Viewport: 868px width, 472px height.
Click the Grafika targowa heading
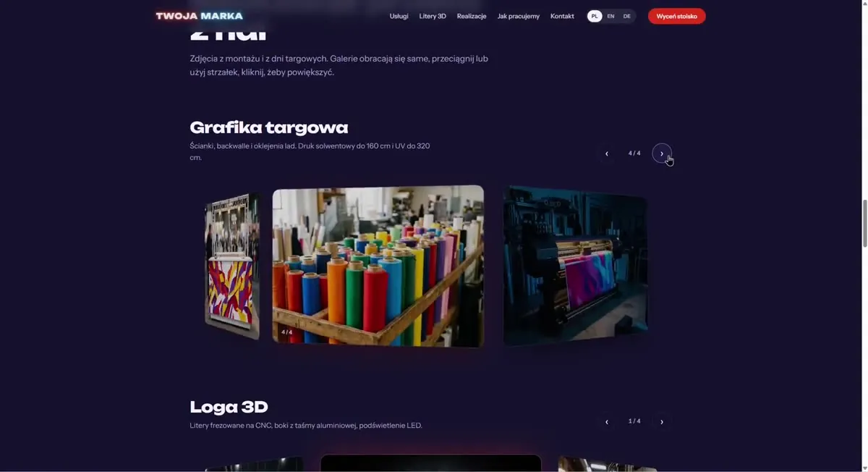point(268,127)
